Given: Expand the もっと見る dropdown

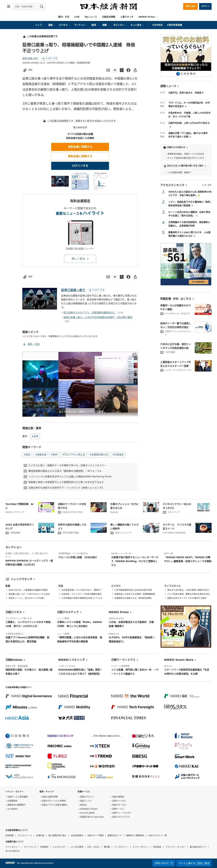Looking at the screenshot, I should (137, 25).
